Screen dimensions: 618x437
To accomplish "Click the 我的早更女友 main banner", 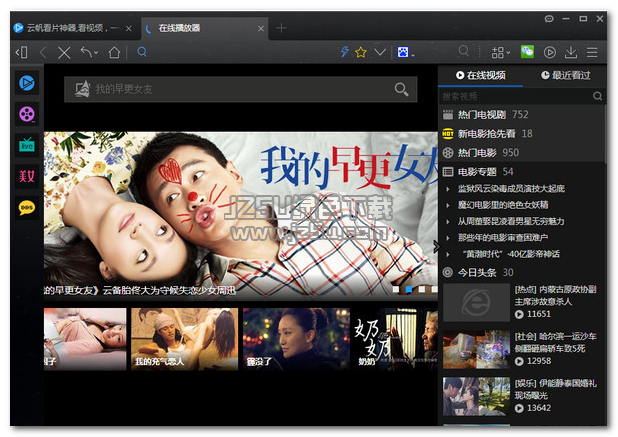I will click(241, 216).
